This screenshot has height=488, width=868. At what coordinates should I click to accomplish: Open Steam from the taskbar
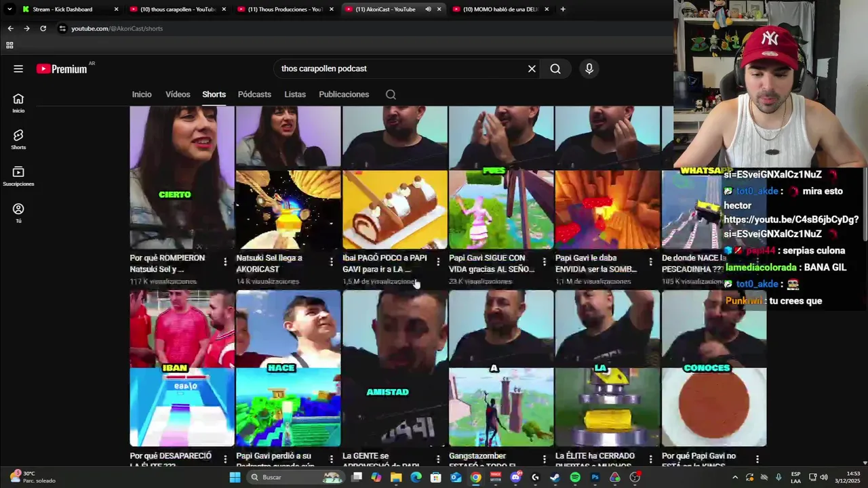(x=555, y=477)
